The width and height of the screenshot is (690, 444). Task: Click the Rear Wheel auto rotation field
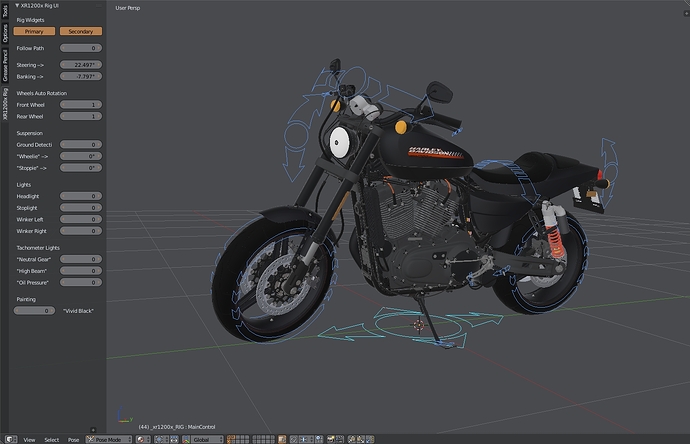point(81,116)
